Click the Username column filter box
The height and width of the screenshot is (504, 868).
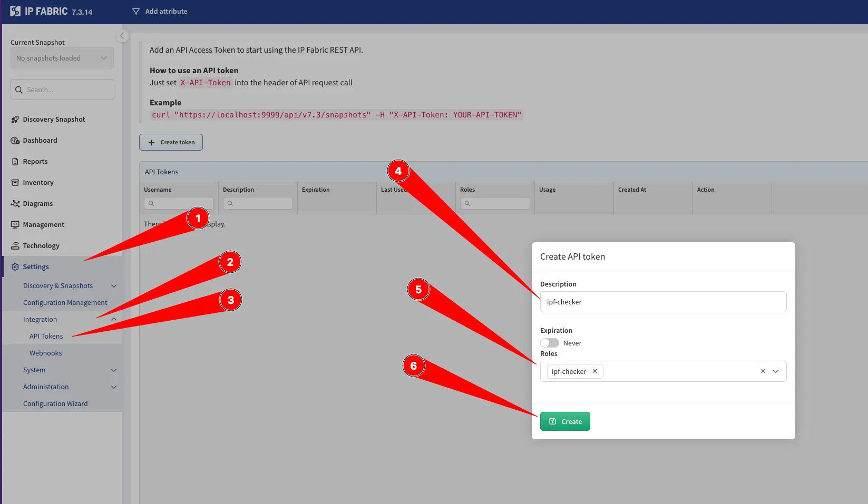point(179,203)
